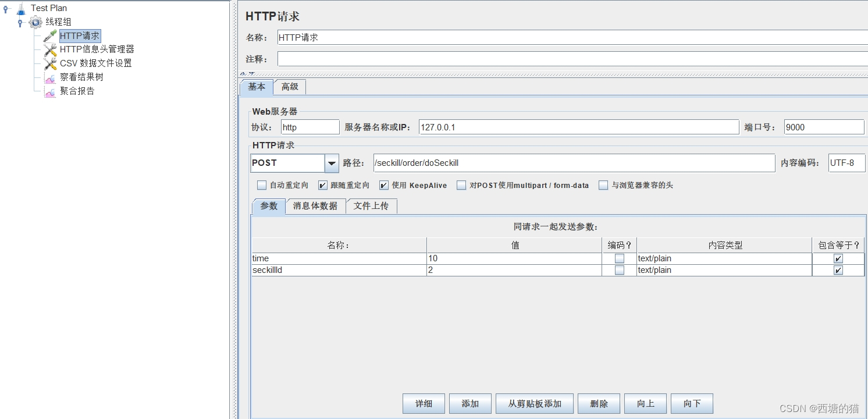Open the POST method dropdown arrow
Image resolution: width=868 pixels, height=419 pixels.
click(x=332, y=164)
